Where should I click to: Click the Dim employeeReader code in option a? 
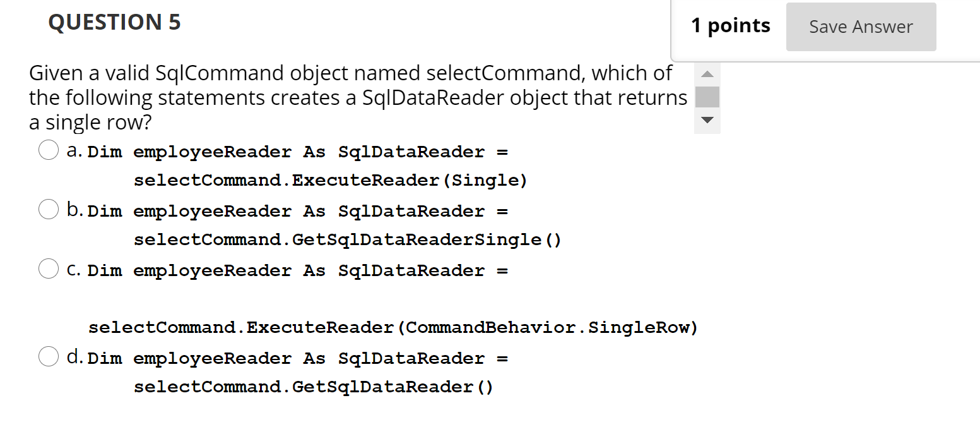coord(189,151)
